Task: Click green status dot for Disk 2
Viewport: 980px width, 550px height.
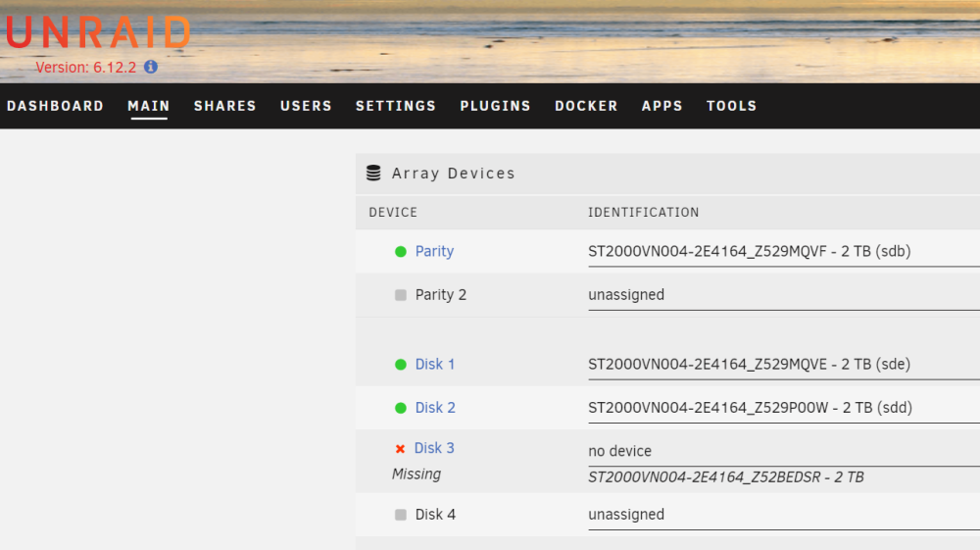Action: 401,408
